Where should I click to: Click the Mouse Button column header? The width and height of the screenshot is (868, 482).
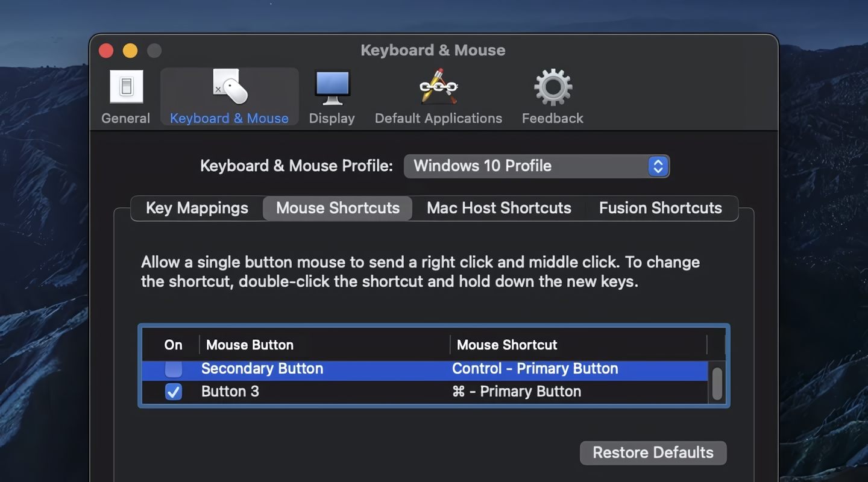[250, 345]
